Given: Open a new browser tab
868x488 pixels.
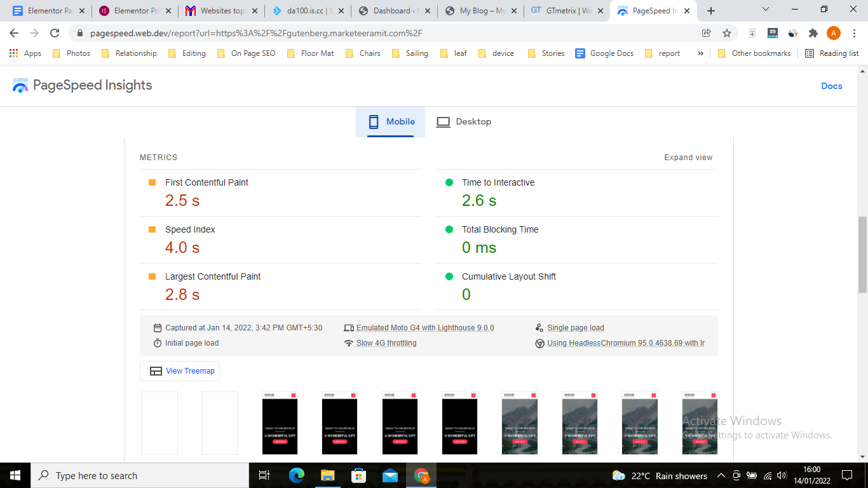Looking at the screenshot, I should [x=711, y=11].
